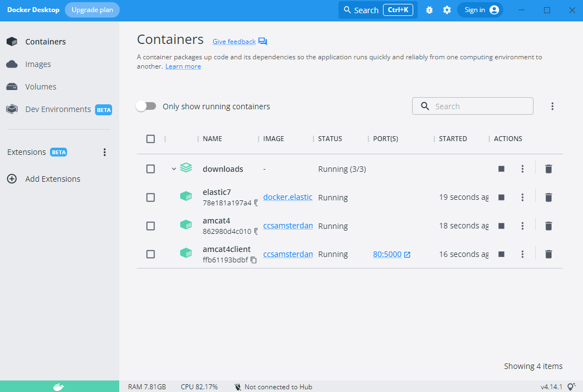583x392 pixels.
Task: Go to the Images section
Action: pos(38,64)
